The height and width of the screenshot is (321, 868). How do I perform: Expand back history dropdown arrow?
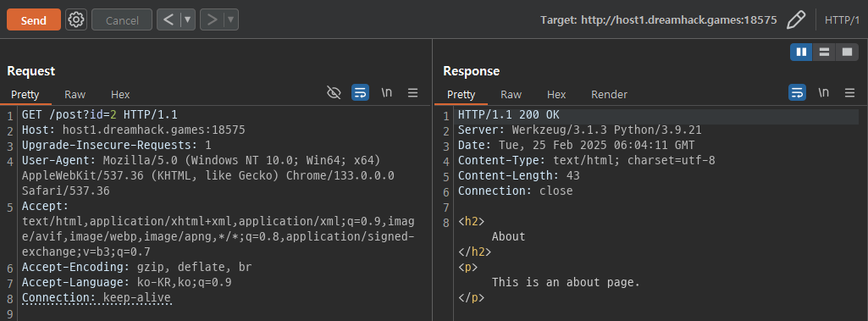188,20
